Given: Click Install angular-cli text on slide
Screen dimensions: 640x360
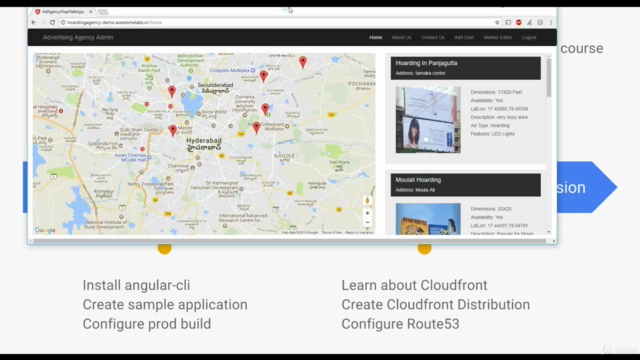Looking at the screenshot, I should (x=136, y=285).
